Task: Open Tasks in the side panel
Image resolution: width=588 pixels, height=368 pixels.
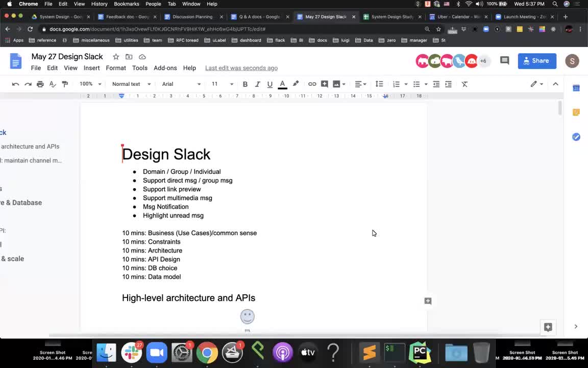Action: pos(576,136)
